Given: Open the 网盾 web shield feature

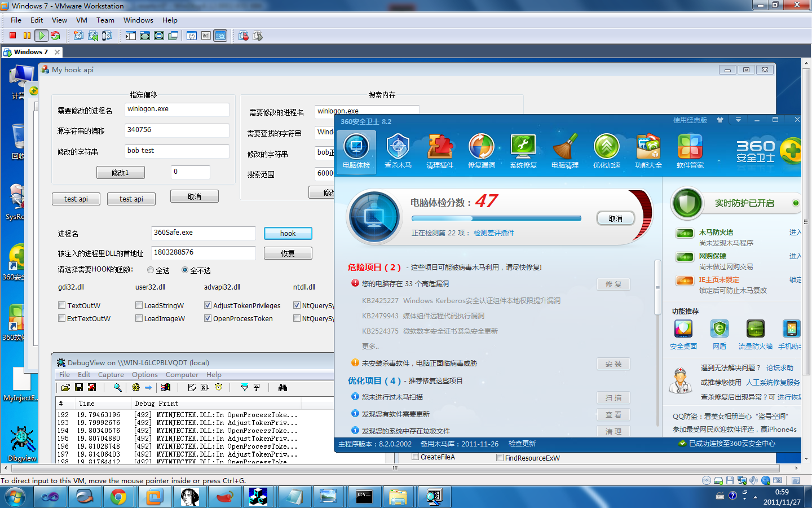Looking at the screenshot, I should click(720, 335).
